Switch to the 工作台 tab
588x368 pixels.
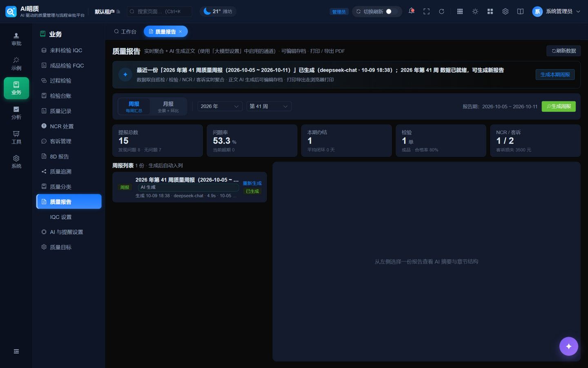coord(125,31)
